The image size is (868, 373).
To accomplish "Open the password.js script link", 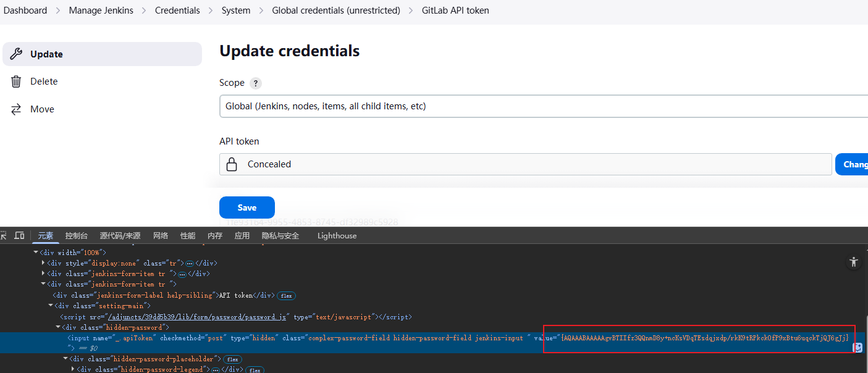I will [x=197, y=317].
